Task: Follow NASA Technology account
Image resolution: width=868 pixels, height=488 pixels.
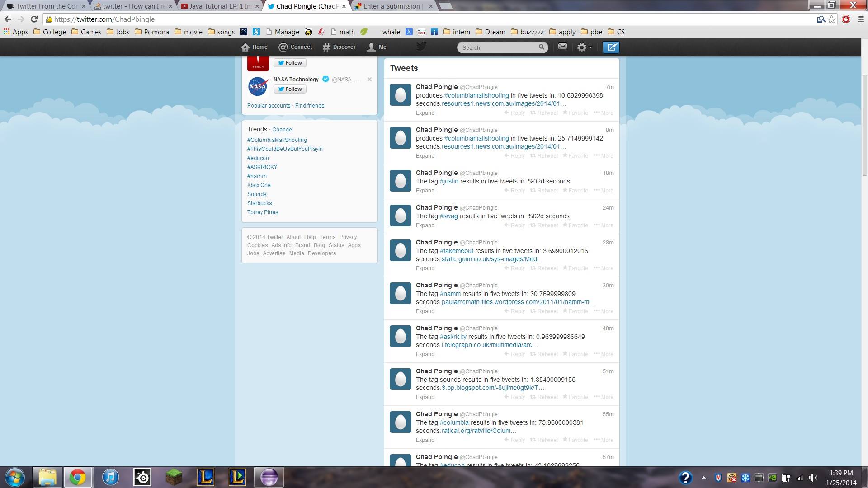Action: (290, 89)
